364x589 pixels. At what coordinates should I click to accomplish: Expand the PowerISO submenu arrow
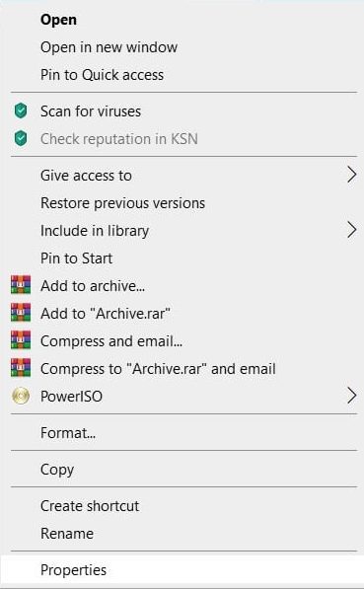(351, 396)
